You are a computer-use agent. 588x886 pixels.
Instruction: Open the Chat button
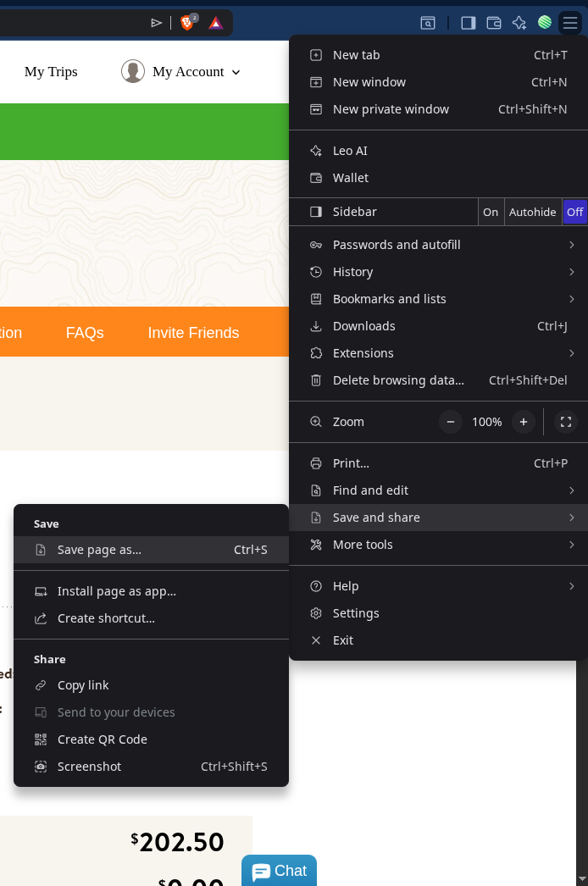[279, 871]
